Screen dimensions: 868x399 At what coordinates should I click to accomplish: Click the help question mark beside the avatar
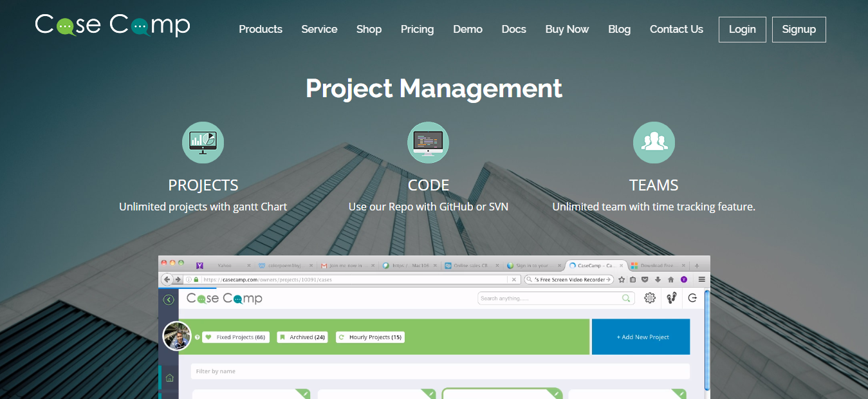click(x=198, y=337)
